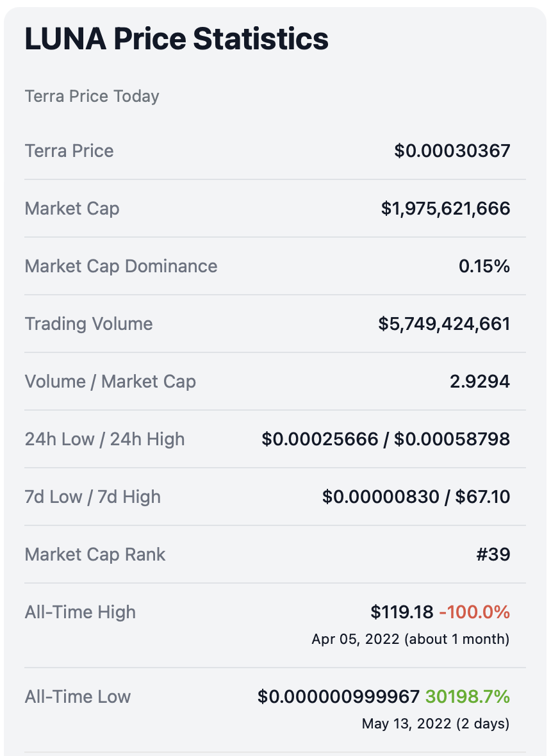Click the LUNA Price Statistics heading
Viewport: 551px width, 756px height.
point(176,40)
